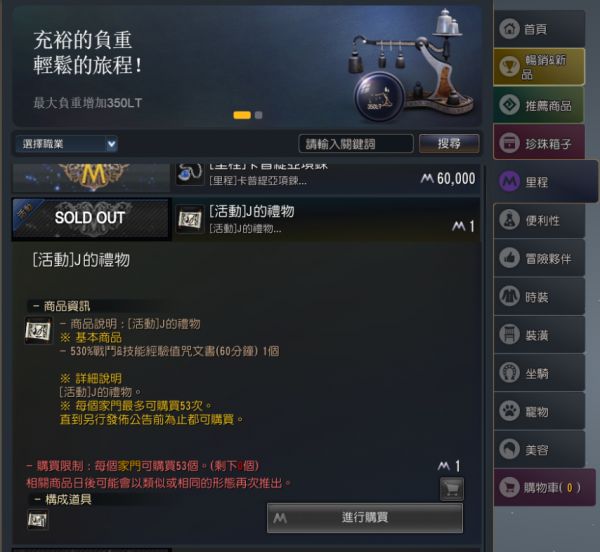Viewport: 600px width, 552px height.
Task: Select the 暢銷&新品 trophy icon
Action: point(509,67)
